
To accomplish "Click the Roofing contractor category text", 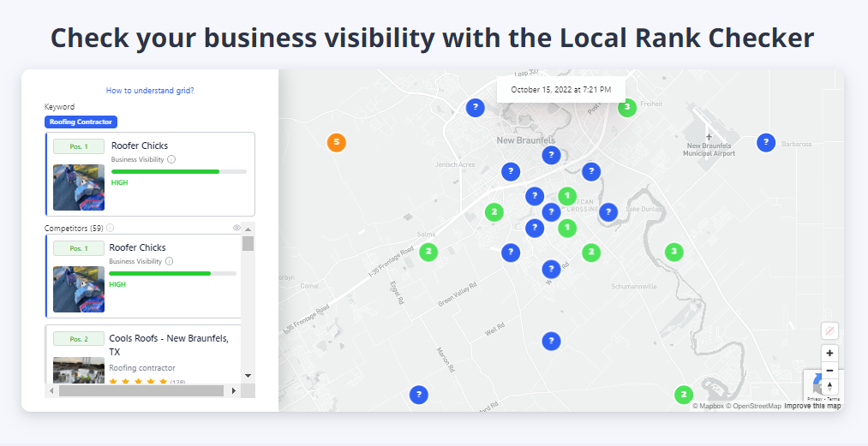I will [142, 368].
